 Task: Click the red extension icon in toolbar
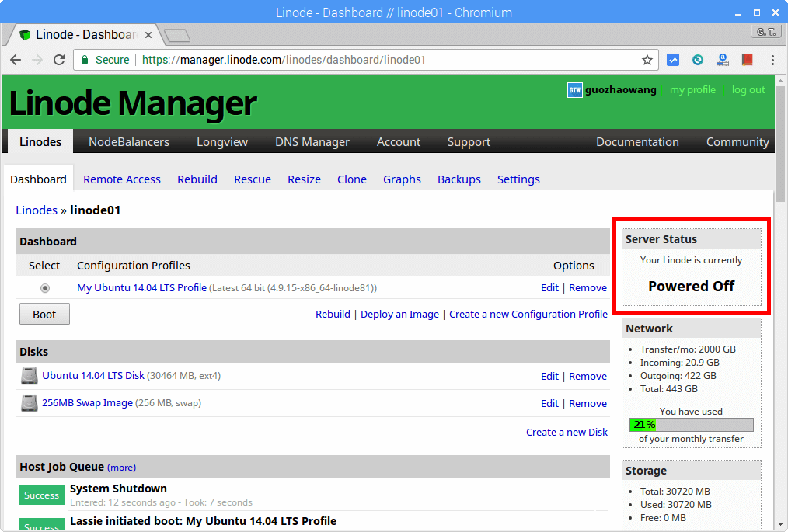pyautogui.click(x=747, y=60)
